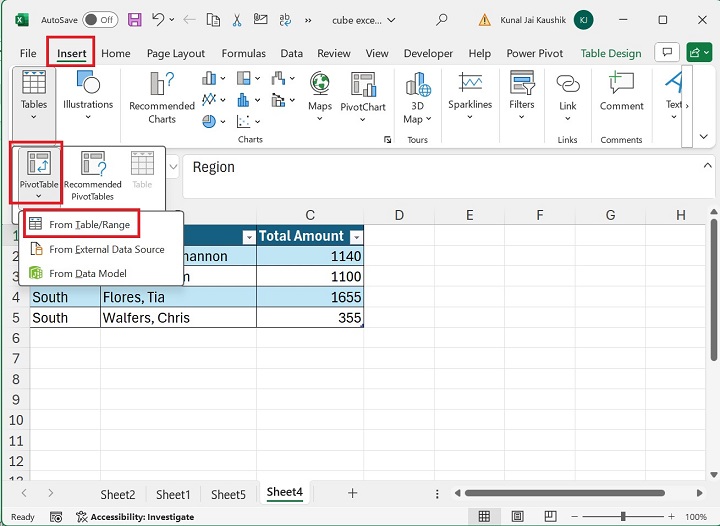Expand the formula bar chevron
The image size is (720, 526).
pyautogui.click(x=708, y=166)
